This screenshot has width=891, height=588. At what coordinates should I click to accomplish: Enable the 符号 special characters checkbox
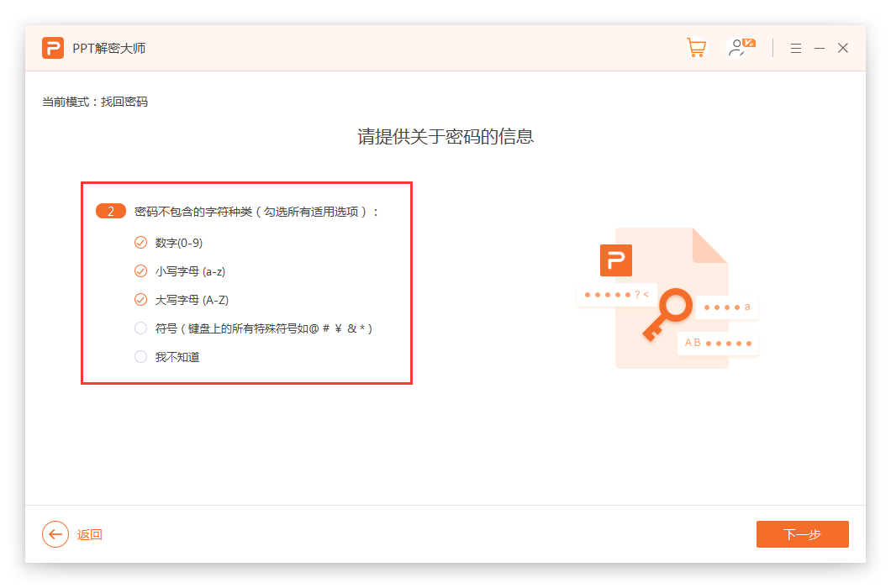[140, 328]
